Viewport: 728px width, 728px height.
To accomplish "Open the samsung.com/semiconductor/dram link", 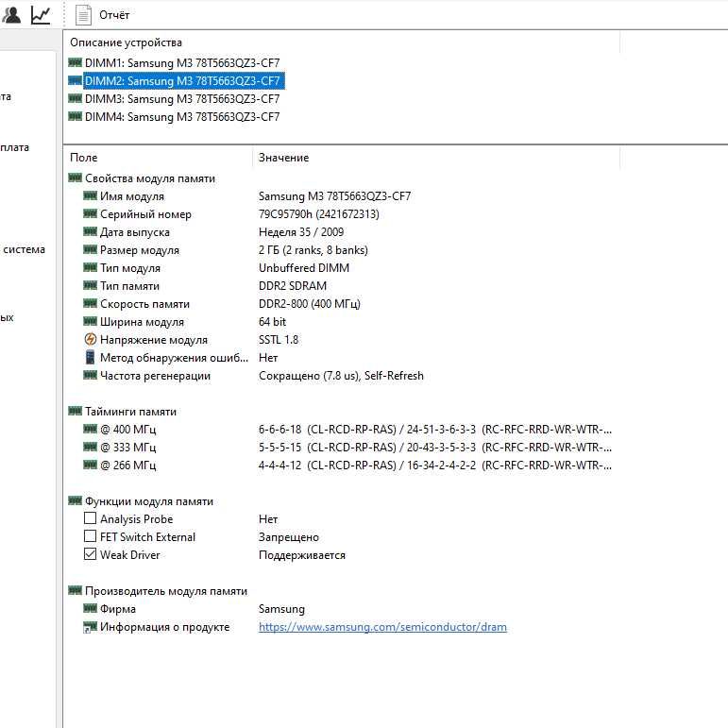I will (382, 627).
